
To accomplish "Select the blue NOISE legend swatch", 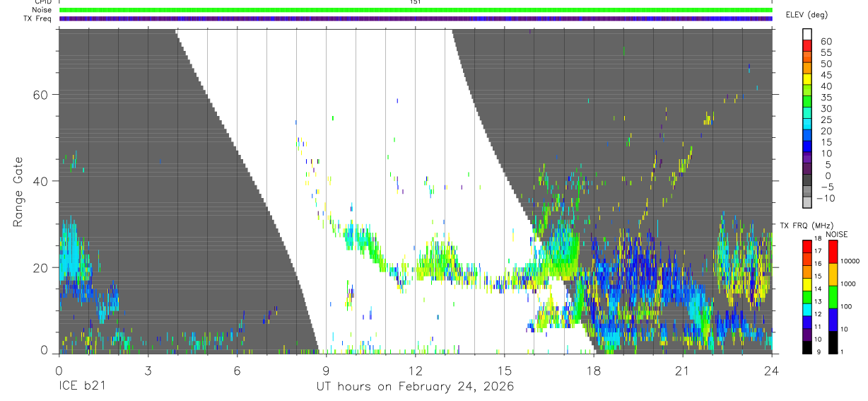I will tap(833, 320).
